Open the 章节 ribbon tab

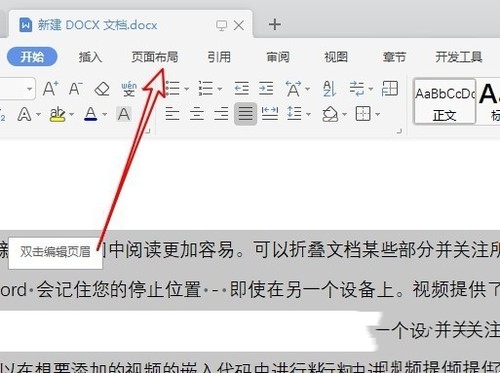pos(394,57)
